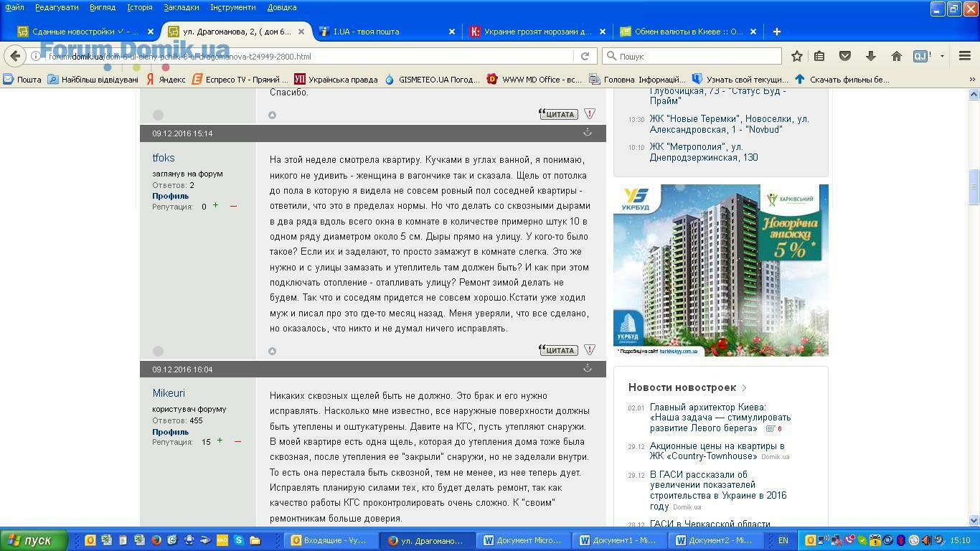Jump to top arrow under tfoks post
The height and width of the screenshot is (551, 980).
coord(272,351)
